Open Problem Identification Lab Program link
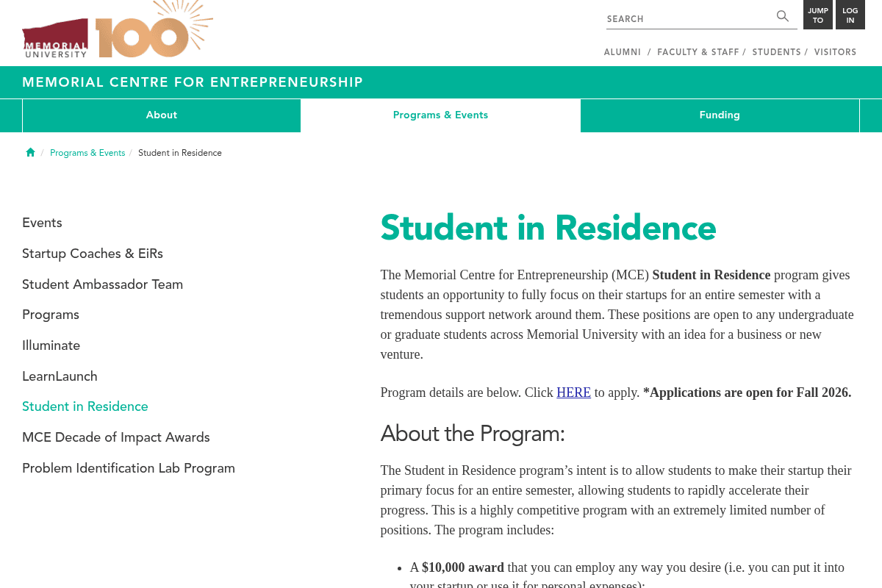Viewport: 882px width, 588px height. pos(129,468)
